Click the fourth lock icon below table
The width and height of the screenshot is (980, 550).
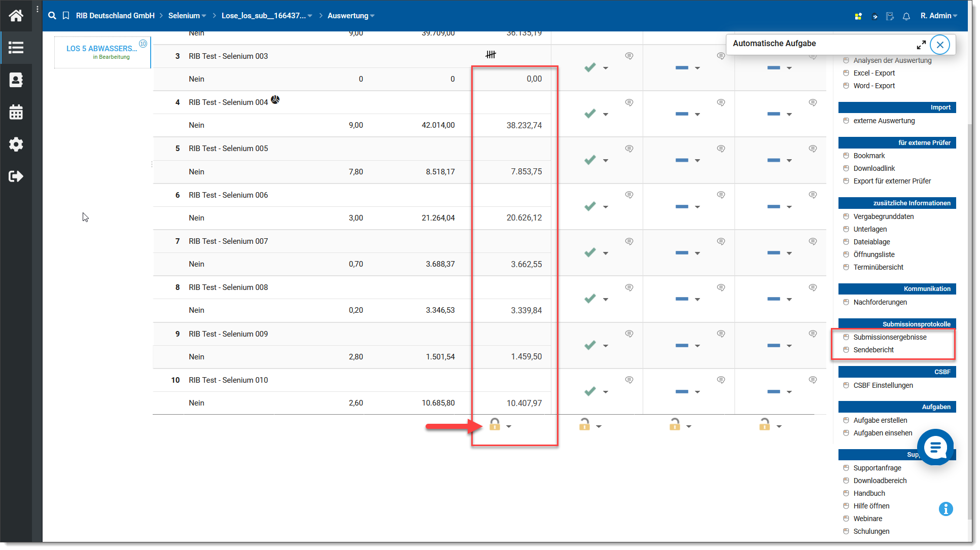(x=764, y=424)
